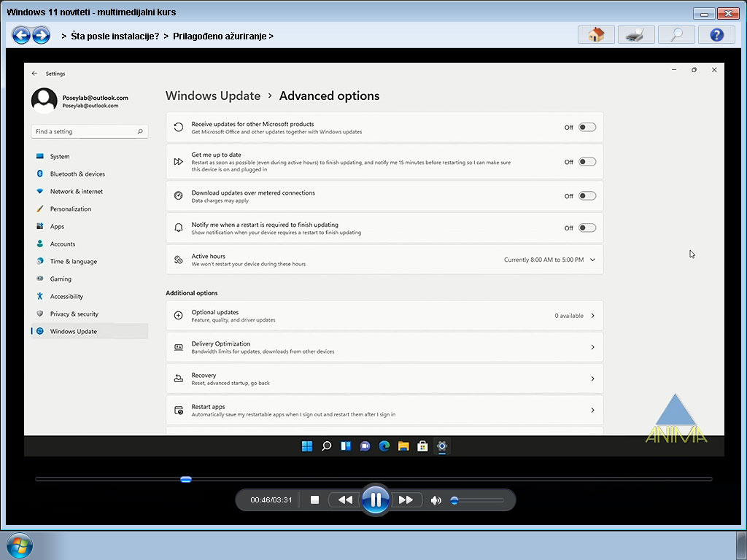This screenshot has width=747, height=560.
Task: Enable the Get me up to date switch
Action: (587, 162)
